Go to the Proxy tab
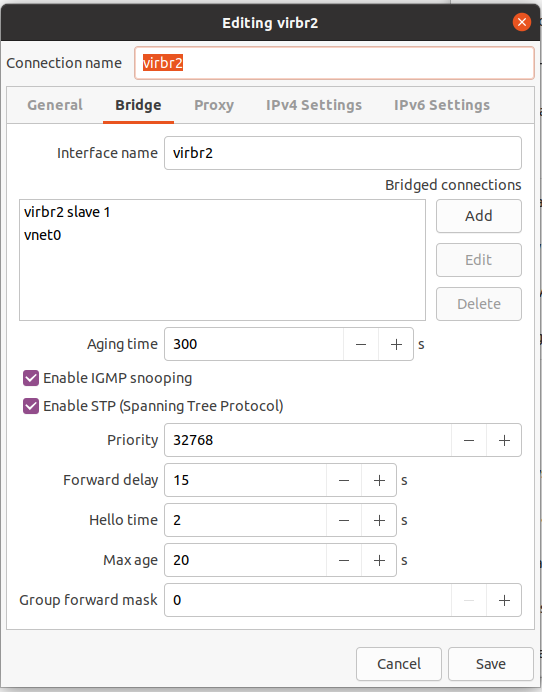 214,105
